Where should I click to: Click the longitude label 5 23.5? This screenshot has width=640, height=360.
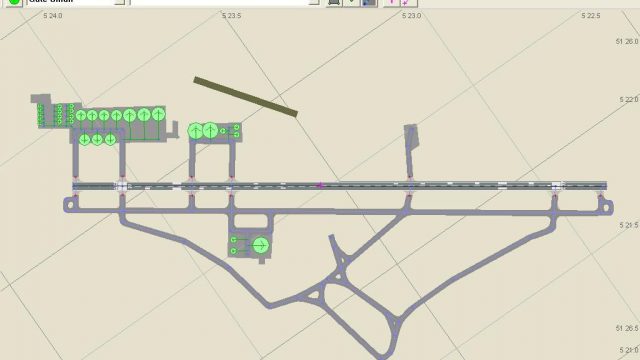tap(231, 16)
